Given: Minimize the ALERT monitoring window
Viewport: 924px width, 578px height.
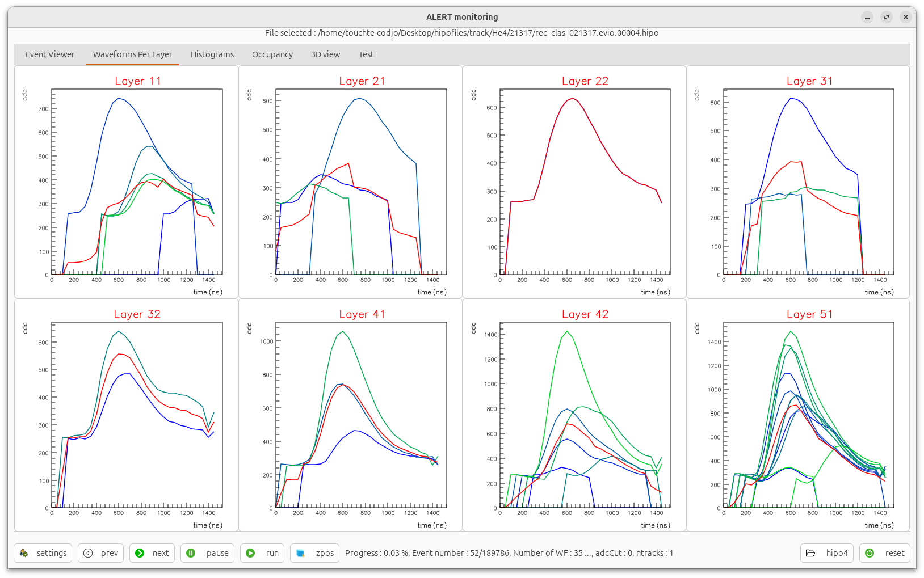Looking at the screenshot, I should click(x=867, y=17).
